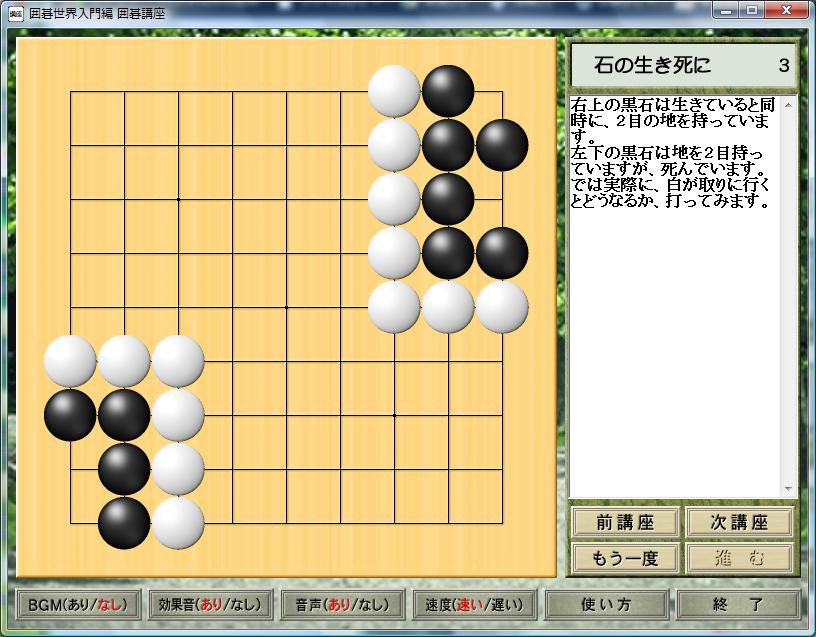Image resolution: width=816 pixels, height=637 pixels.
Task: Click lesson page number 3
Action: point(784,66)
